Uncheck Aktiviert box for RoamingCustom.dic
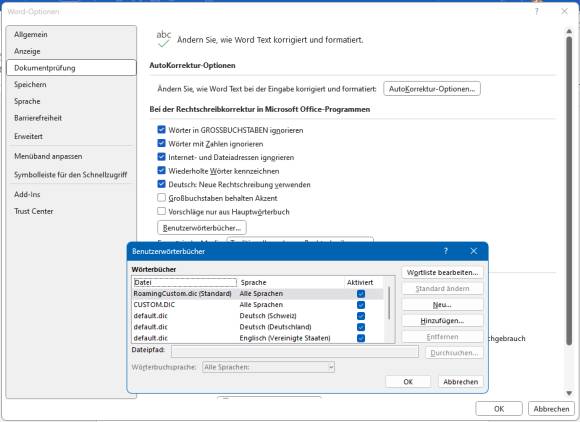This screenshot has width=580, height=422. tap(361, 294)
